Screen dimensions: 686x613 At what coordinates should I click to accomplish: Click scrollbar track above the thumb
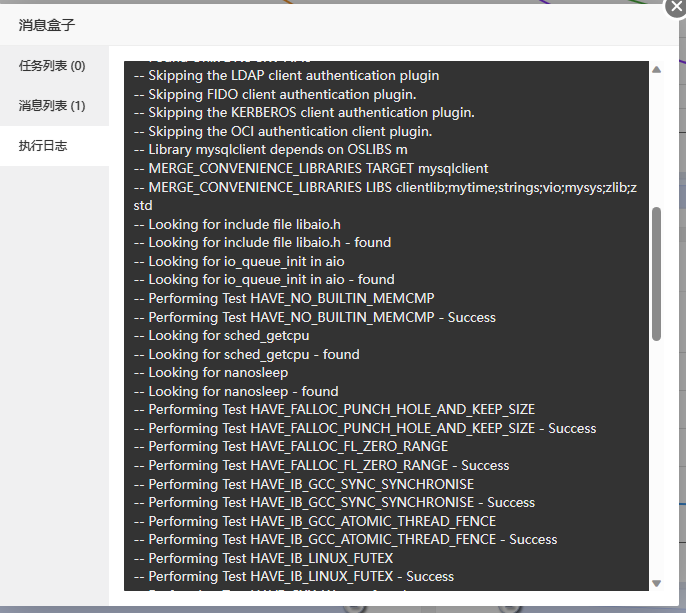[x=656, y=140]
